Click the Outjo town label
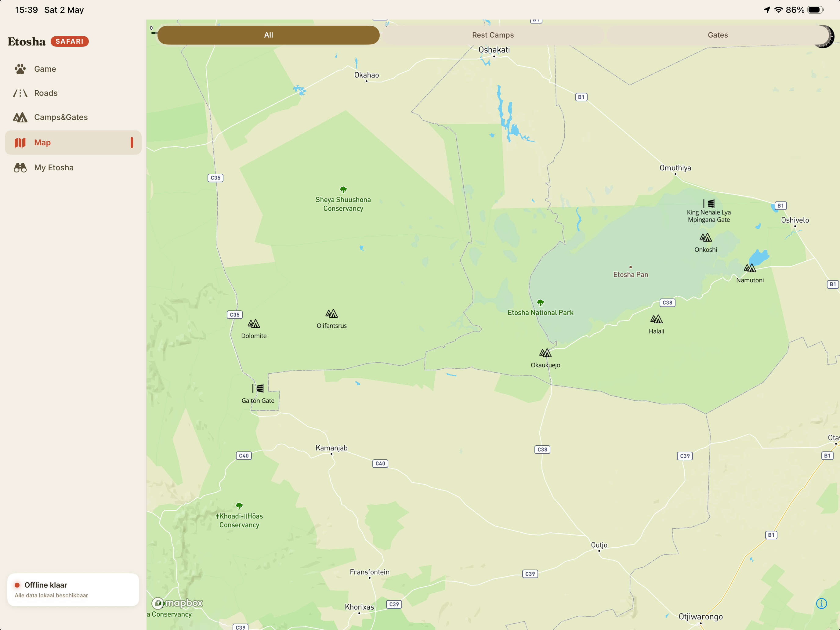The image size is (840, 630). click(599, 545)
